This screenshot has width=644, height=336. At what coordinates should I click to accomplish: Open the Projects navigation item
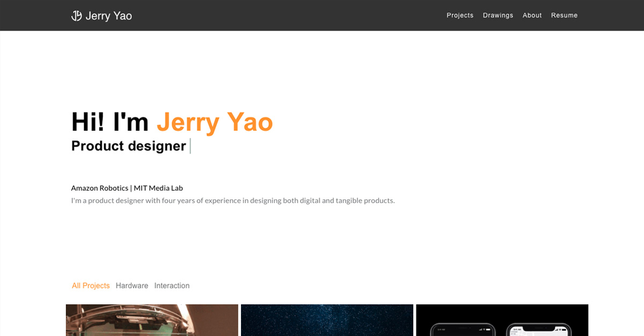[460, 16]
